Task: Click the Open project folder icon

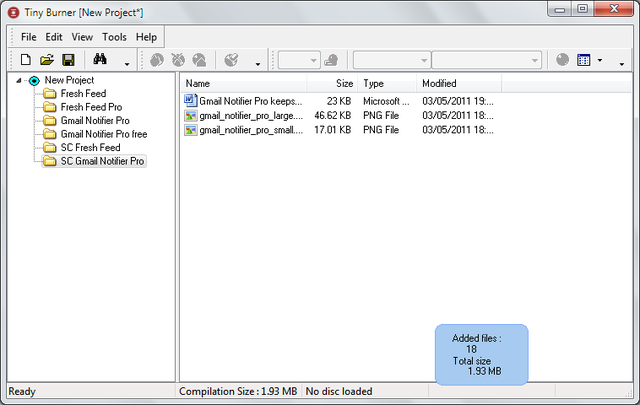Action: tap(47, 60)
